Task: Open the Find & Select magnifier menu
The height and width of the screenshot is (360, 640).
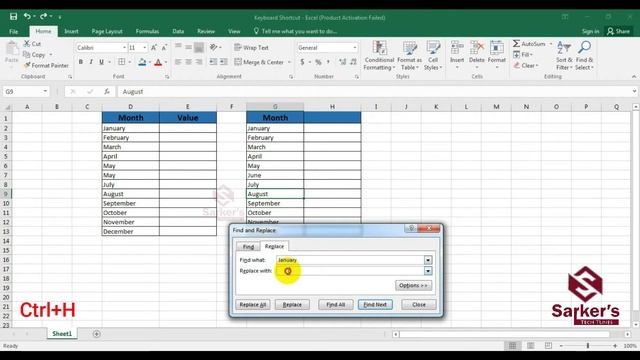Action: [x=584, y=56]
